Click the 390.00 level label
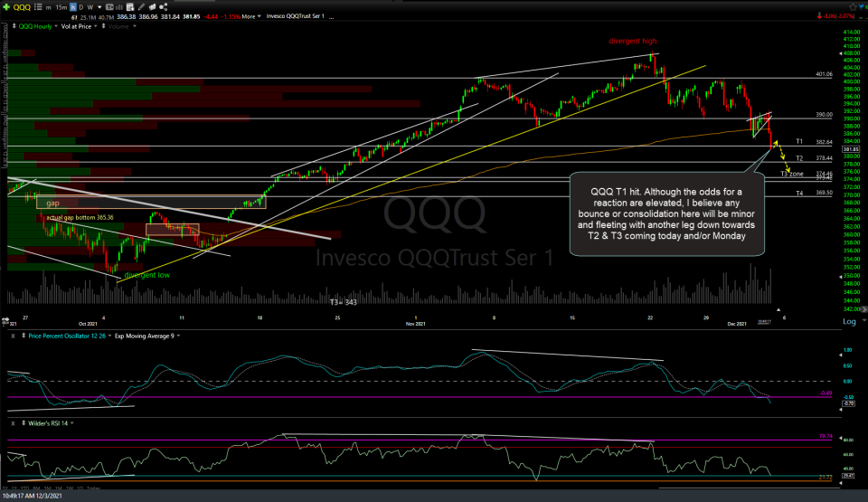This screenshot has width=868, height=502. click(824, 114)
